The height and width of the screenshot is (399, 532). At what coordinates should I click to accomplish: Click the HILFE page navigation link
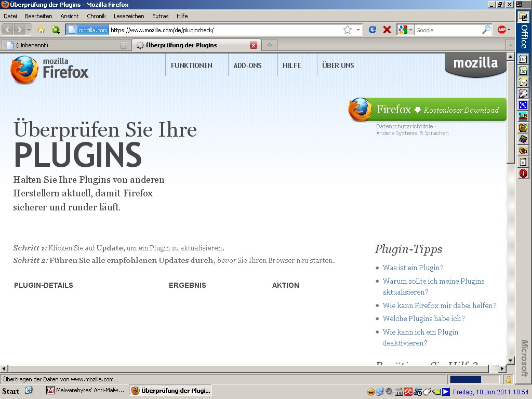click(292, 65)
